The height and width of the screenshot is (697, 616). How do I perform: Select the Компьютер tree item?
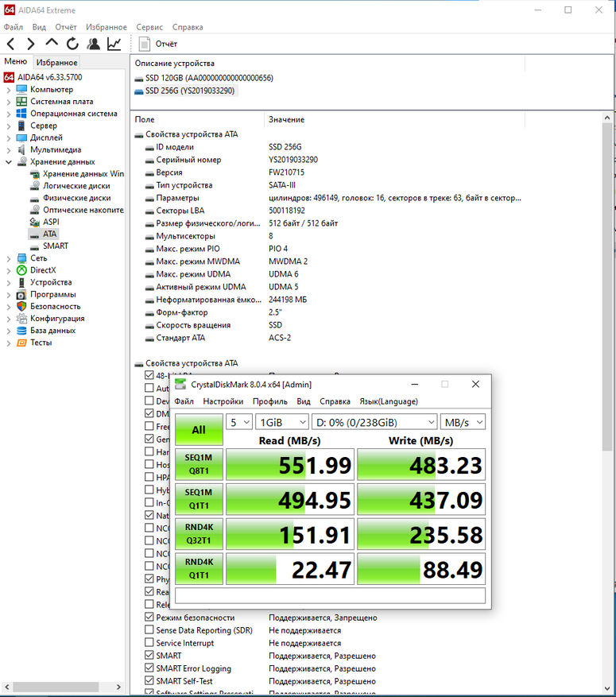point(52,89)
